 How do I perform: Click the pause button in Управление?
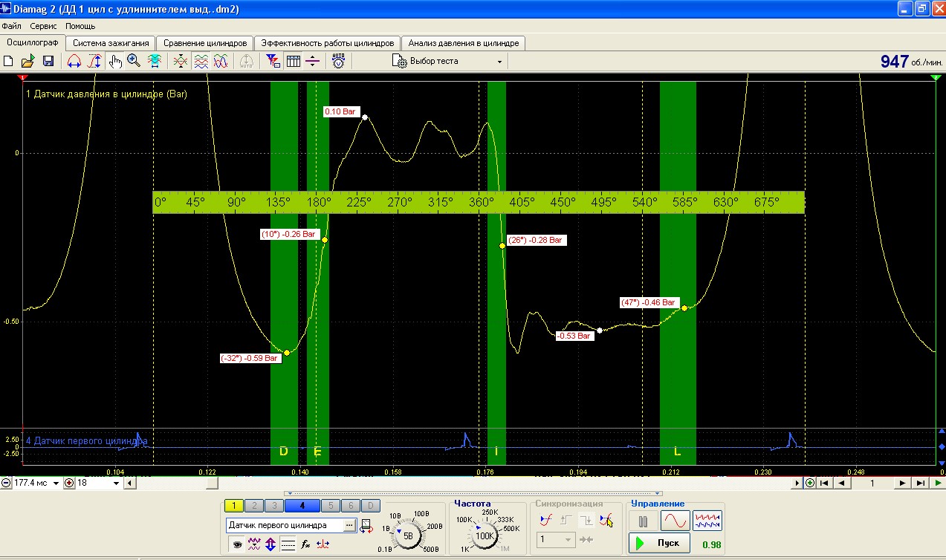point(644,521)
